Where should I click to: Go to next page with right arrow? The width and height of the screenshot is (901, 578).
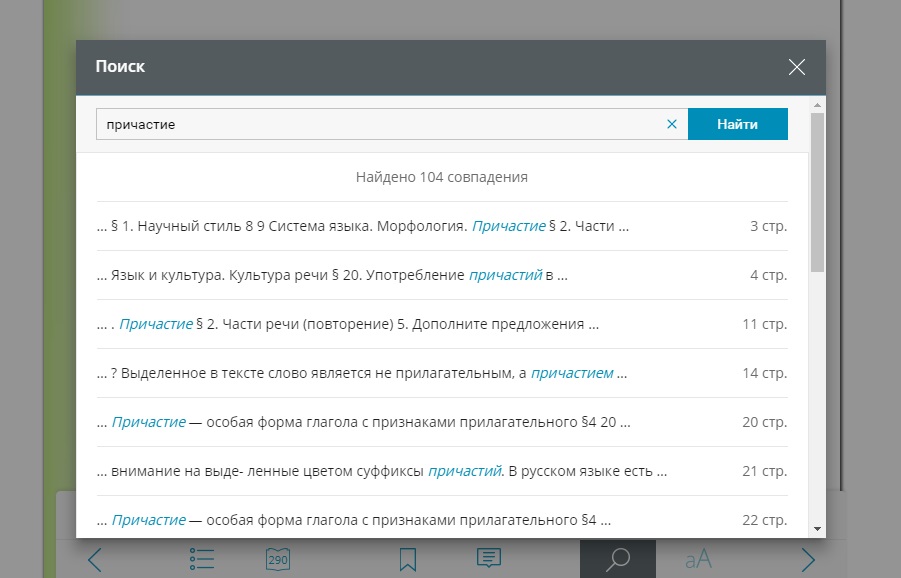point(808,559)
